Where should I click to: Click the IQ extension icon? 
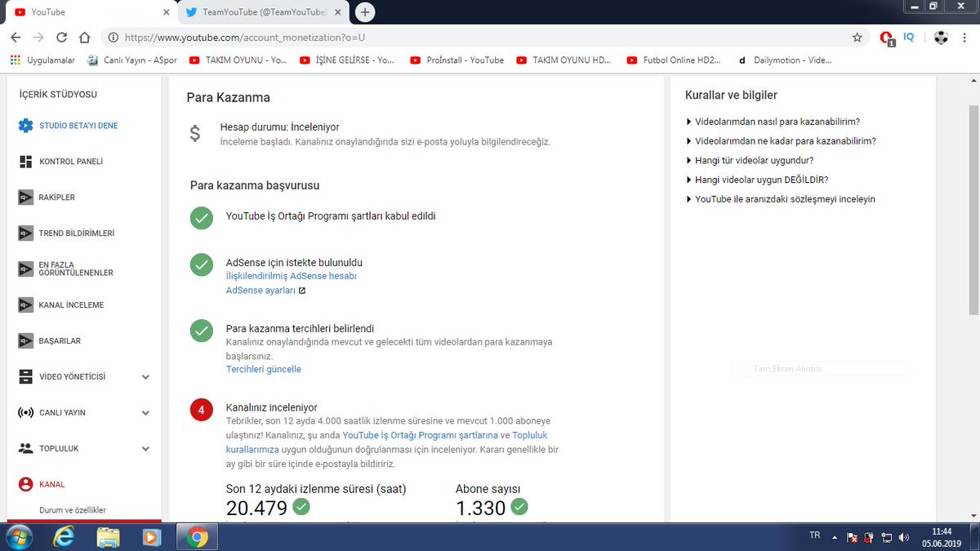point(909,37)
